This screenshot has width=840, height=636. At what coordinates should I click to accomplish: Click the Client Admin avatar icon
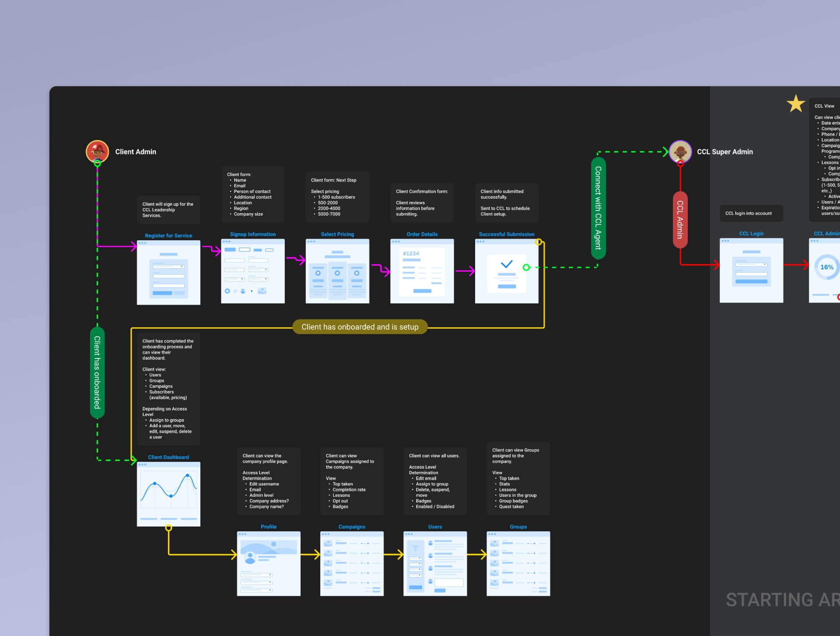97,151
